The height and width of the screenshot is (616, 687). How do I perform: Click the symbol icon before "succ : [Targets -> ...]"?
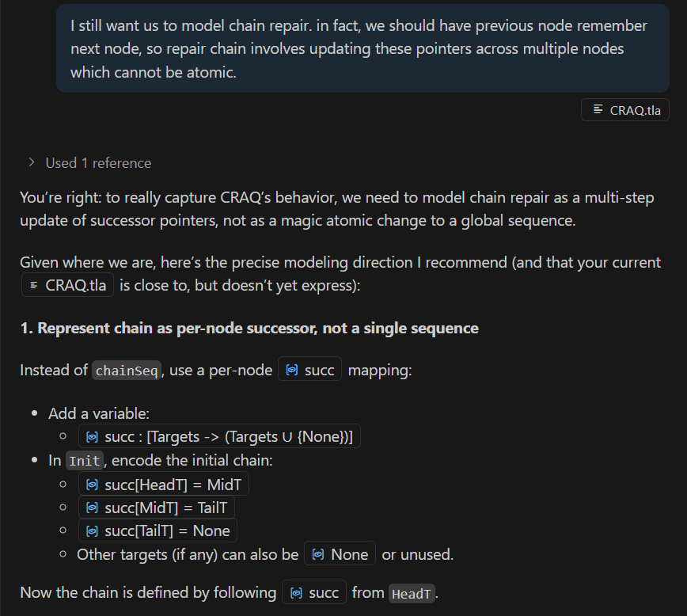[92, 436]
